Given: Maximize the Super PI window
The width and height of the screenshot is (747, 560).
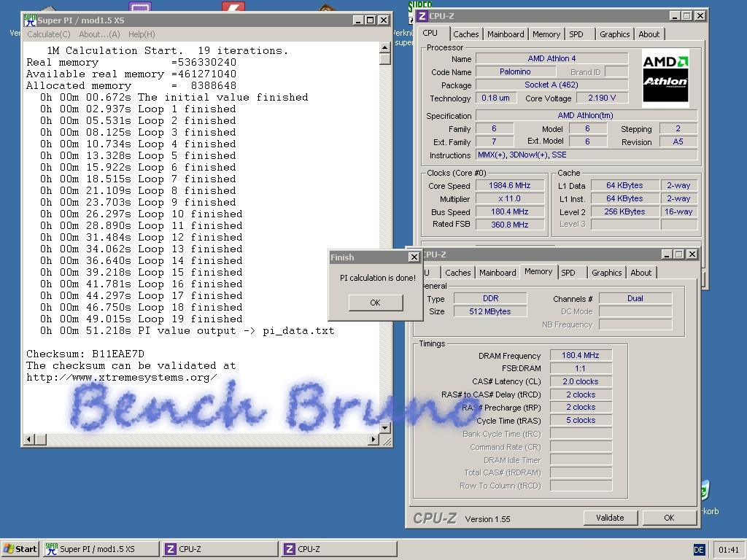Looking at the screenshot, I should [x=370, y=20].
